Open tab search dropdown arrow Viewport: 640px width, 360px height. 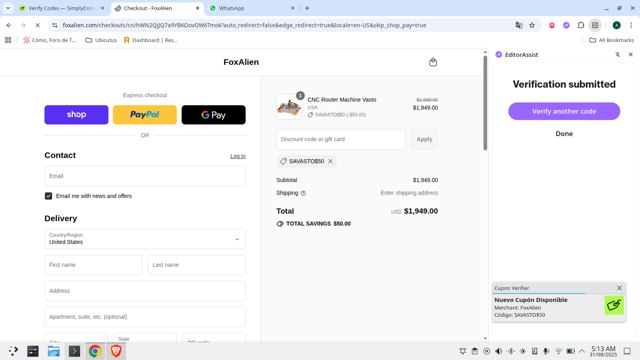[x=8, y=8]
